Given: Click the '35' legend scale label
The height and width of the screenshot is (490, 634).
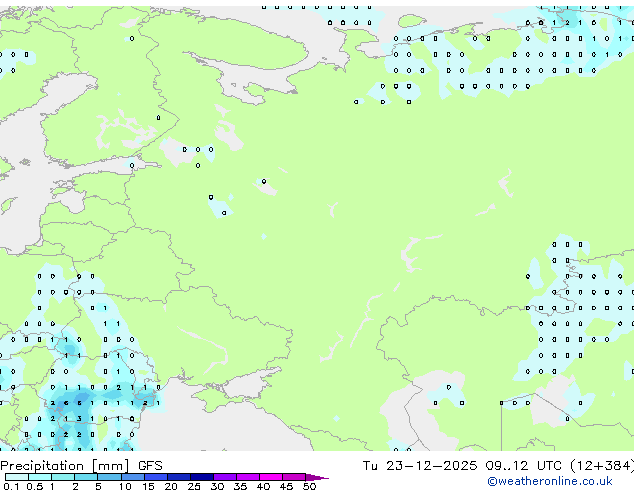Looking at the screenshot, I should point(240,486).
